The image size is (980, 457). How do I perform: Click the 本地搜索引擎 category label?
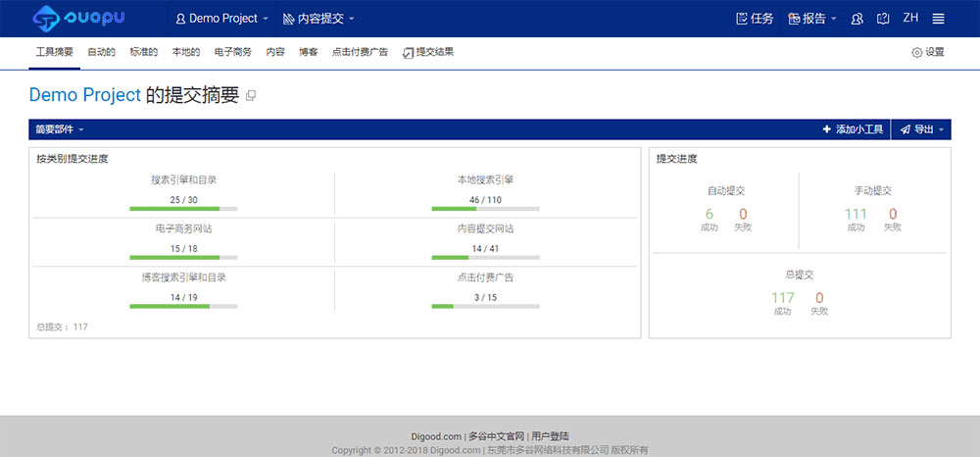click(486, 180)
